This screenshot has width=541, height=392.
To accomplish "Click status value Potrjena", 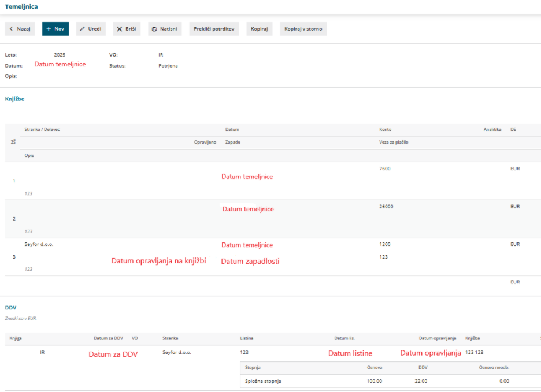I will point(168,65).
